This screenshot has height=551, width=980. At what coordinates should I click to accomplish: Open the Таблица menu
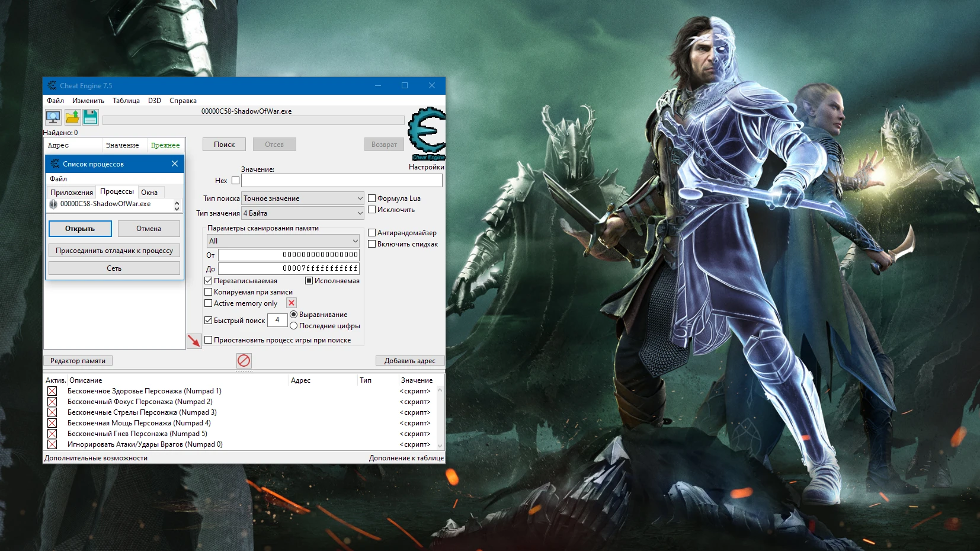(126, 100)
